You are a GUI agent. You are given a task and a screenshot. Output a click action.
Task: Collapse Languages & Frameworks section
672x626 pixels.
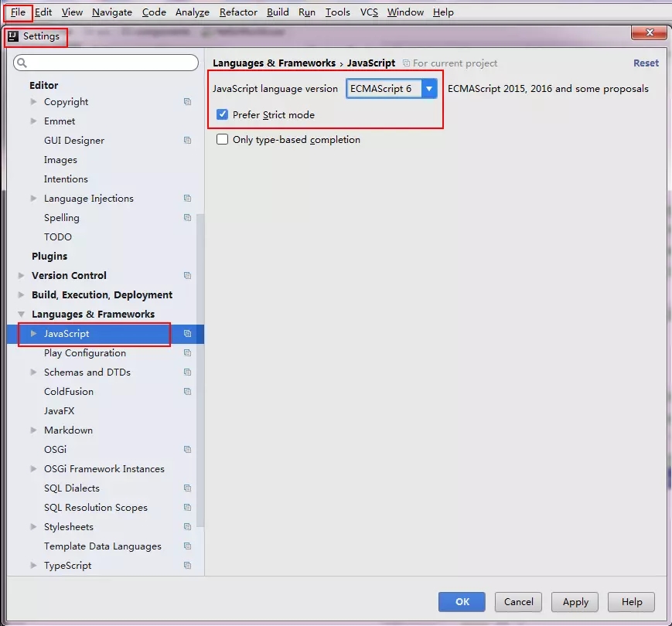tap(21, 315)
